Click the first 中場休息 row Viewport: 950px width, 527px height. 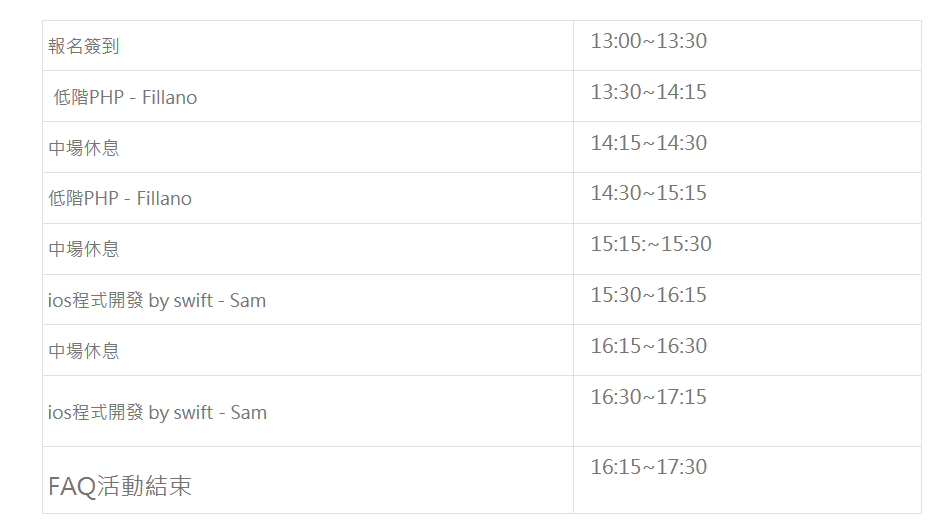[x=308, y=147]
